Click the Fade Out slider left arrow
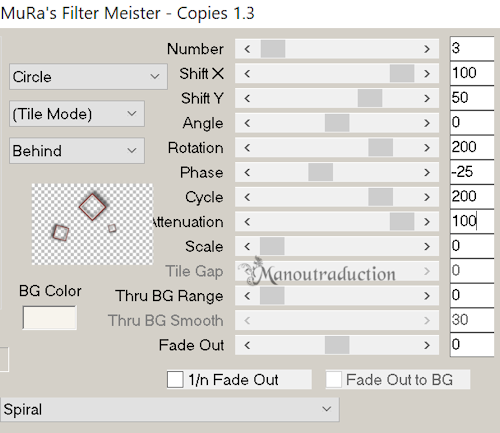The height and width of the screenshot is (433, 500). pos(247,345)
